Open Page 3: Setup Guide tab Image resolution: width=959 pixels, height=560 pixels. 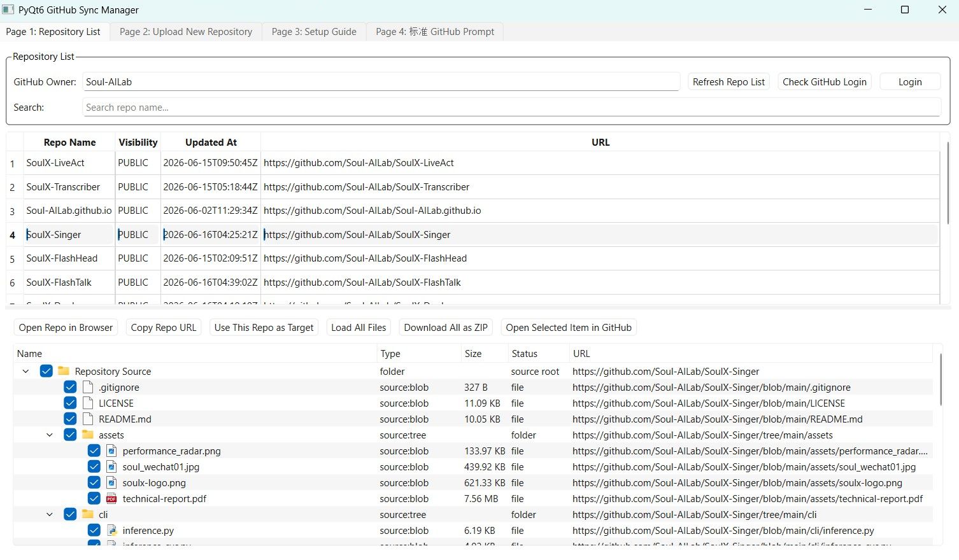click(x=314, y=32)
